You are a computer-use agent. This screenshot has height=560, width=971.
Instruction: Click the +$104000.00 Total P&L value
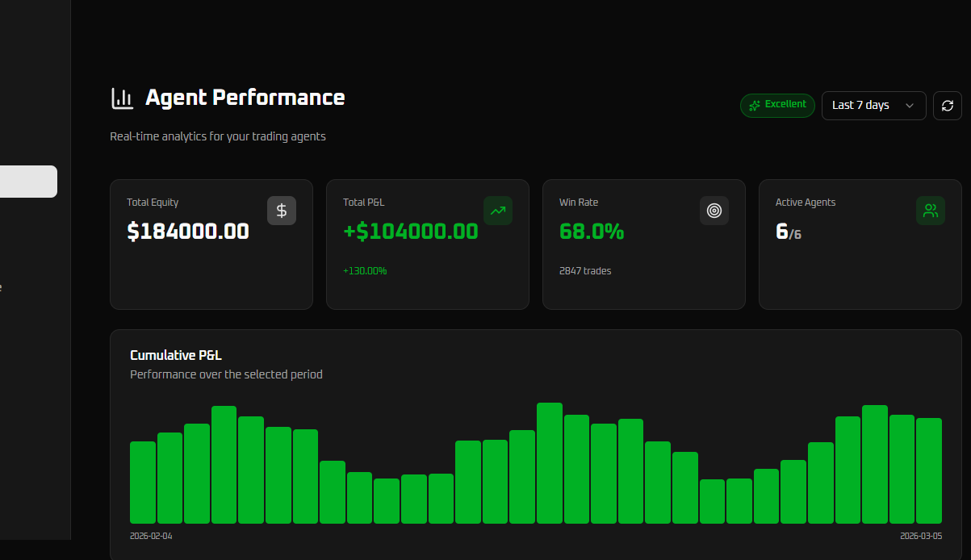[410, 232]
